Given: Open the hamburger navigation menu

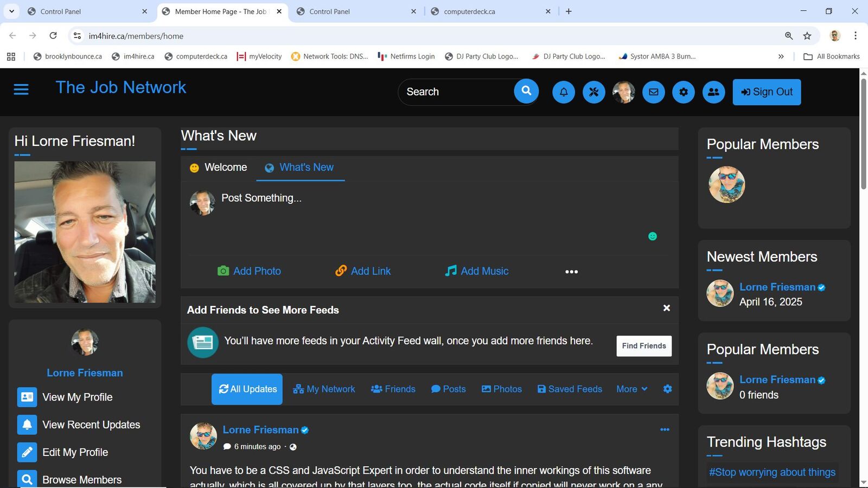Looking at the screenshot, I should [21, 89].
